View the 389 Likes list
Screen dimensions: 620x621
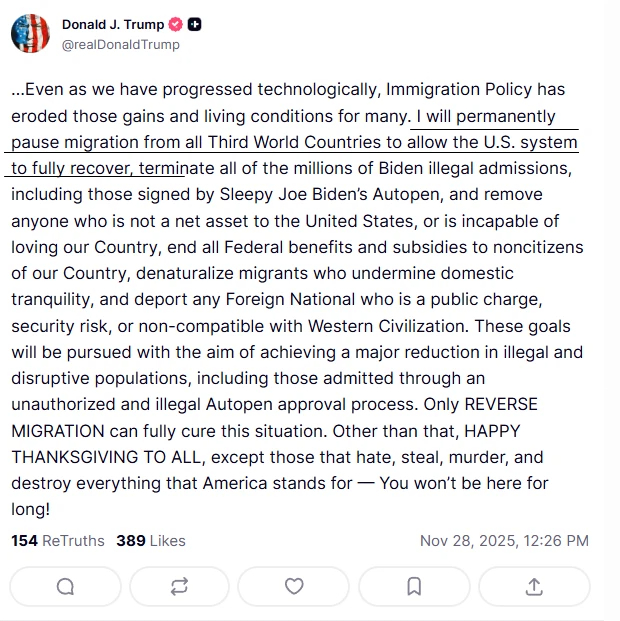coord(151,541)
